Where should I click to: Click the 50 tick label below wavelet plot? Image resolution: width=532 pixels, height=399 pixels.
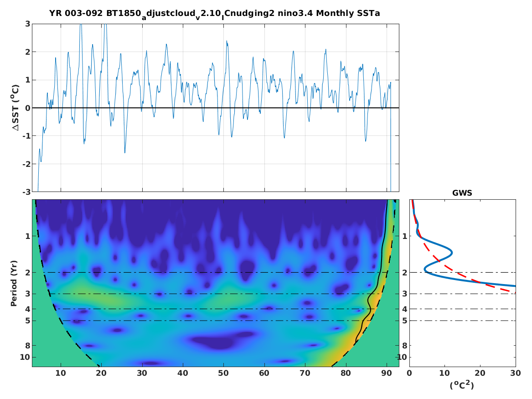coord(223,373)
